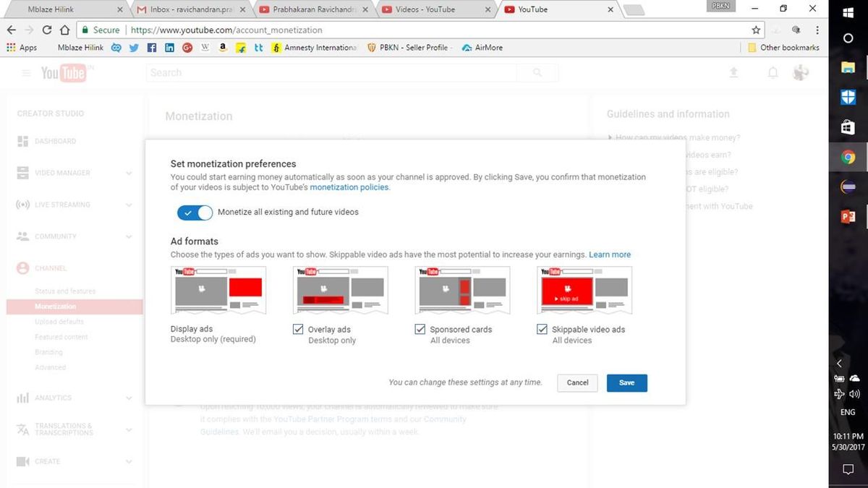
Task: Open the Learn more link
Action: pos(610,254)
